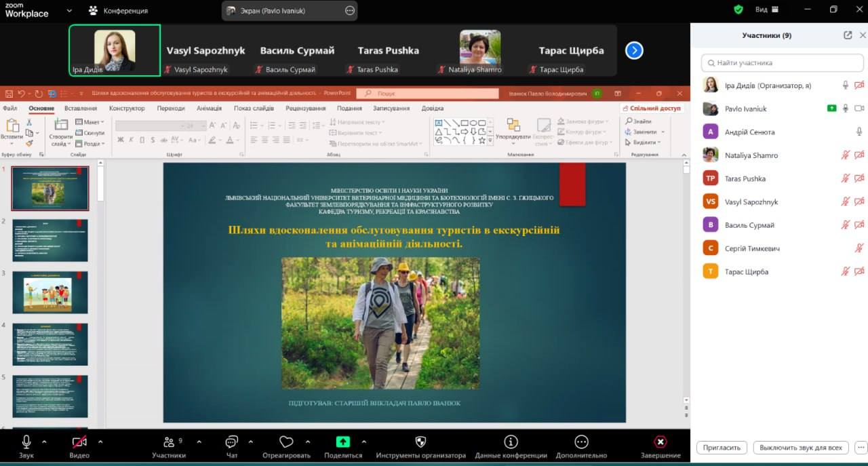Show next participants with blue arrow
This screenshot has height=466, width=868.
(x=634, y=51)
